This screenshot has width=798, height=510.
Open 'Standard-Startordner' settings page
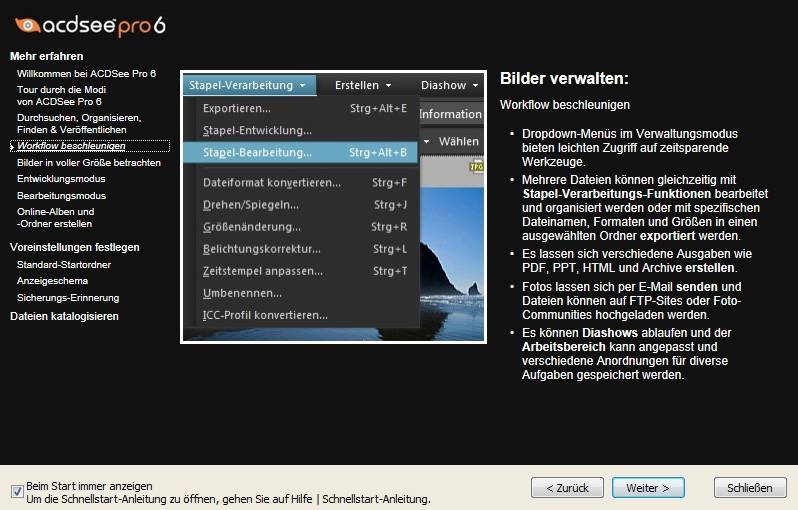tap(64, 265)
